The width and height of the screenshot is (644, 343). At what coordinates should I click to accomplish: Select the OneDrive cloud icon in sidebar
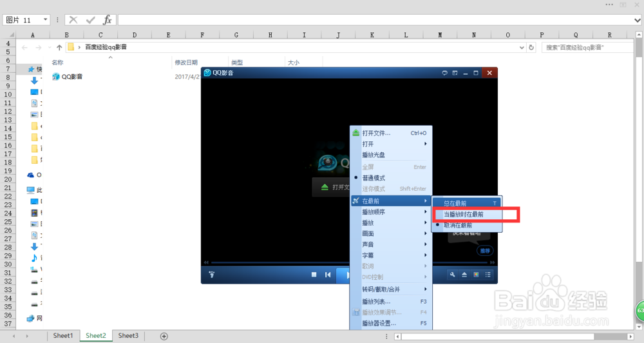point(31,175)
